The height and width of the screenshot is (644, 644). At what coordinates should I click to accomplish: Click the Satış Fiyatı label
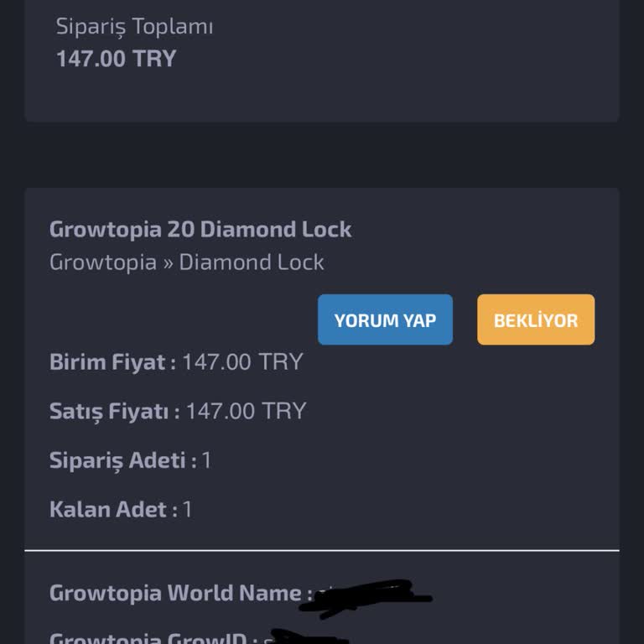pyautogui.click(x=114, y=411)
